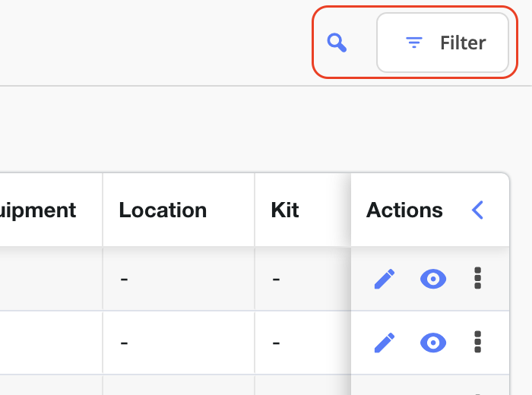532x395 pixels.
Task: Collapse the Actions column chevron
Action: (477, 210)
